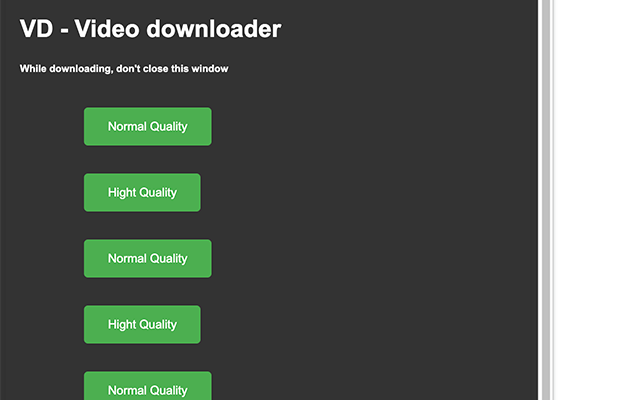Click the first Hight Quality button

point(142,193)
